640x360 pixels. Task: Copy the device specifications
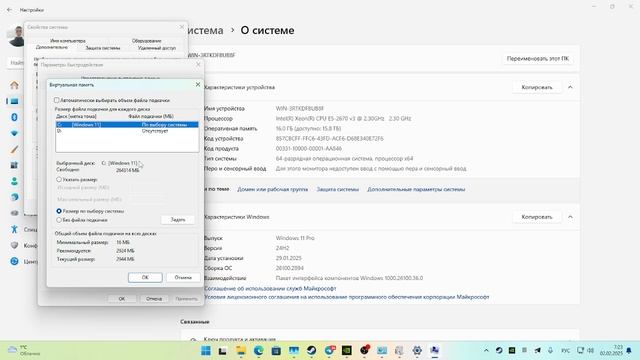[x=537, y=87]
